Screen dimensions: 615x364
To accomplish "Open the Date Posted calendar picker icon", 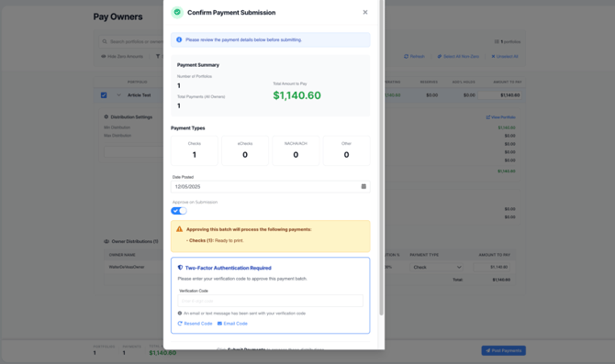I will coord(363,186).
